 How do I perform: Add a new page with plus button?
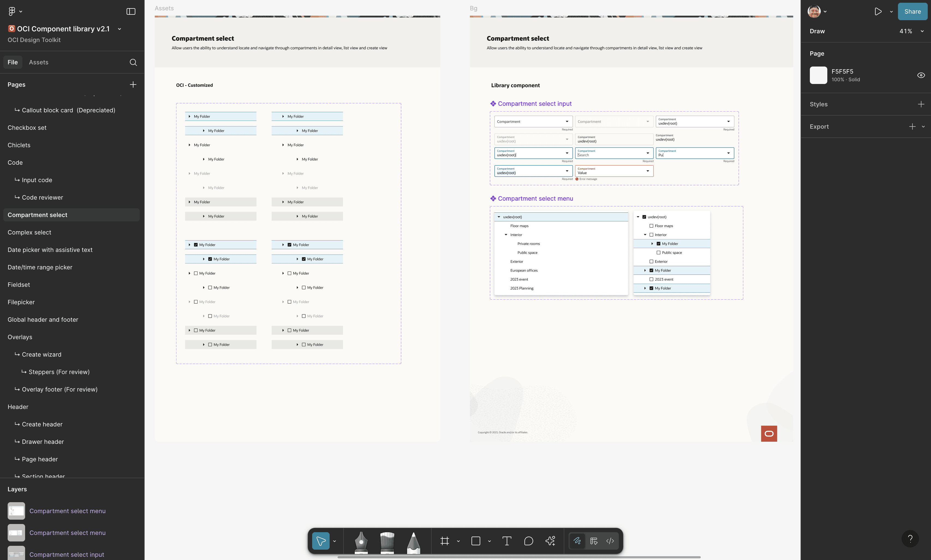(133, 85)
